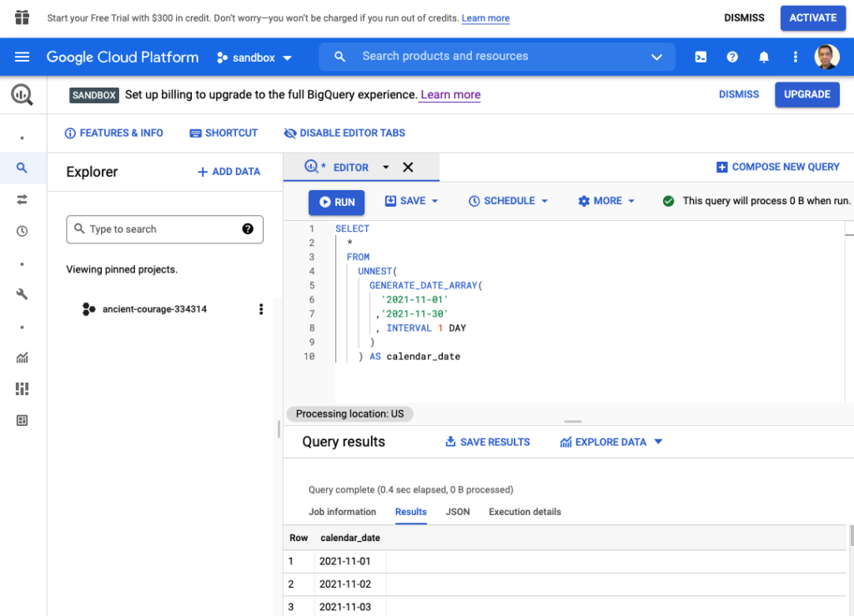Select SQL workspace magnifier sidebar icon
Viewport: 854px width, 616px height.
(x=22, y=168)
